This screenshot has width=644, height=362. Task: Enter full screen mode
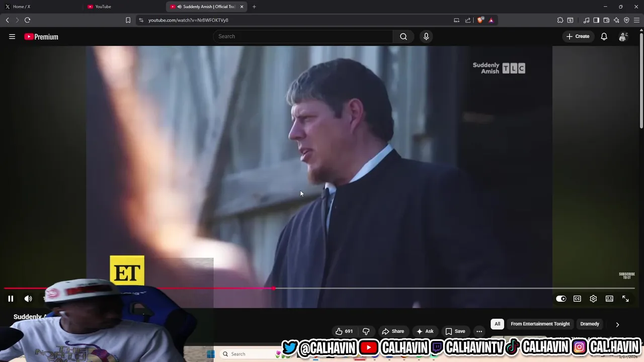625,299
